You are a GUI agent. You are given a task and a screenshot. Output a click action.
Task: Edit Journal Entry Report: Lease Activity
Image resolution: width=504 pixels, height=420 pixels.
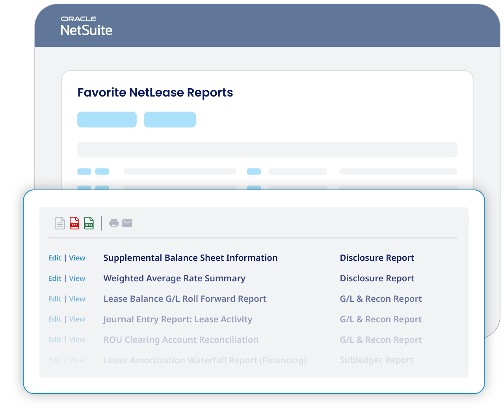coord(55,319)
